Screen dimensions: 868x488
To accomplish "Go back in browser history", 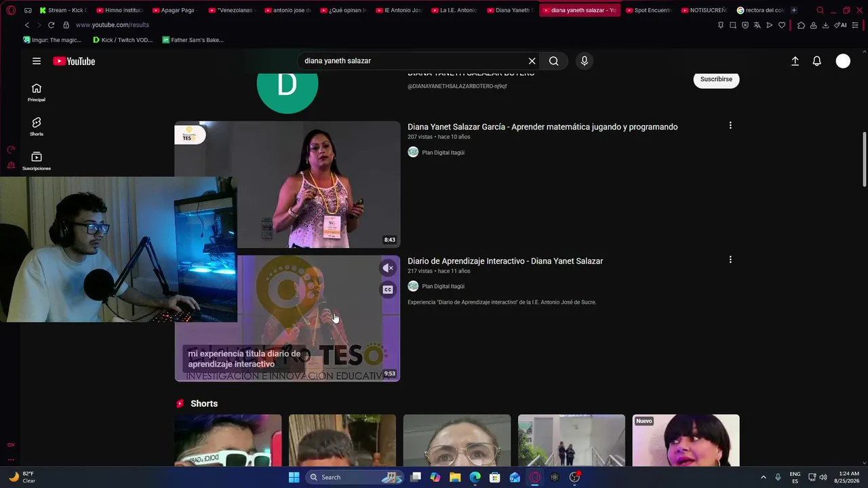I will [x=27, y=25].
